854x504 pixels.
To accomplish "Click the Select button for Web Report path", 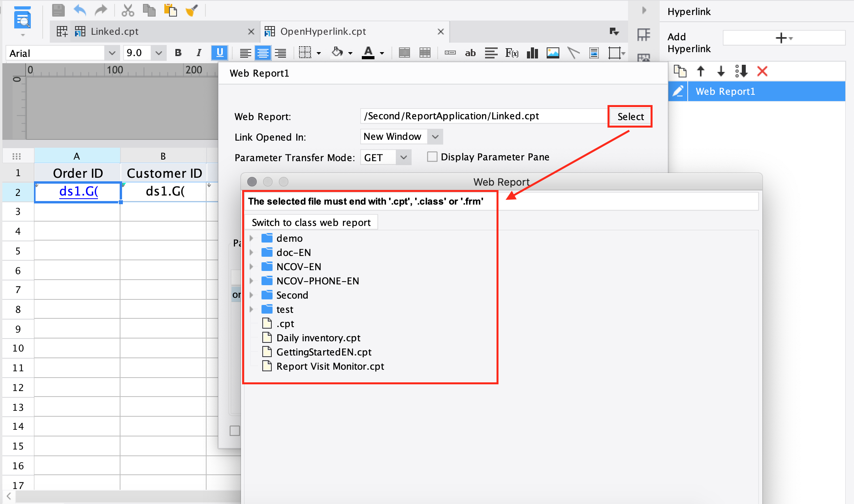I will pyautogui.click(x=630, y=117).
